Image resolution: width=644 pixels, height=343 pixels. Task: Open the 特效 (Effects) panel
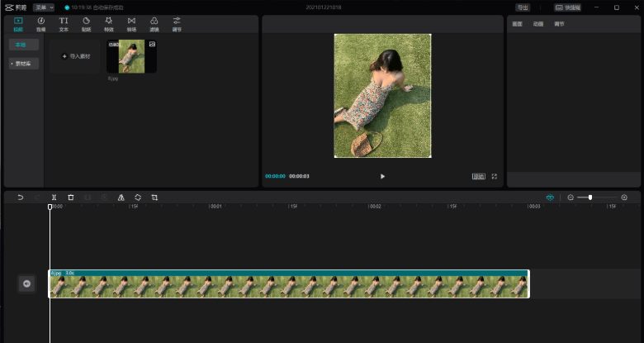point(108,23)
